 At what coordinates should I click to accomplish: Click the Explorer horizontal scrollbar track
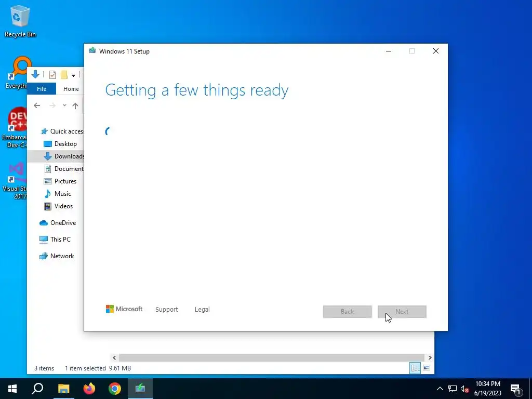(271, 357)
